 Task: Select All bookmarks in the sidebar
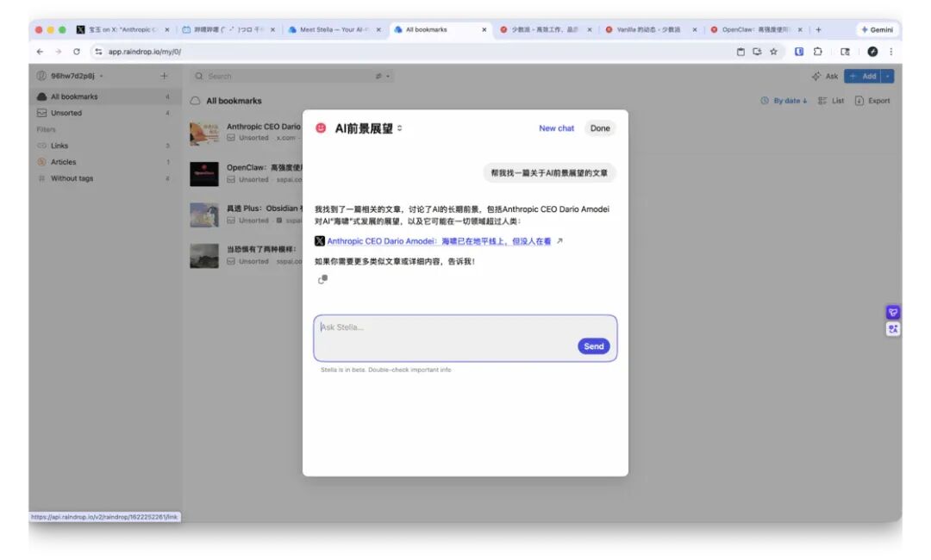[104, 96]
